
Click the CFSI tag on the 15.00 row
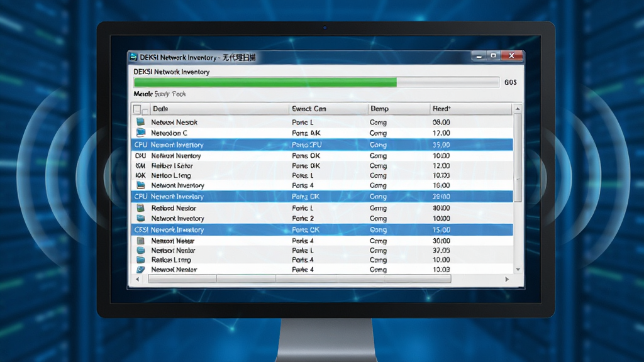point(141,230)
